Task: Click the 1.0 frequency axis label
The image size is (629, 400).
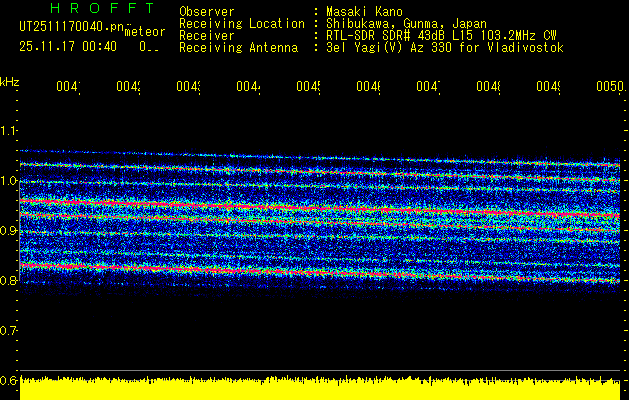Action: point(10,181)
